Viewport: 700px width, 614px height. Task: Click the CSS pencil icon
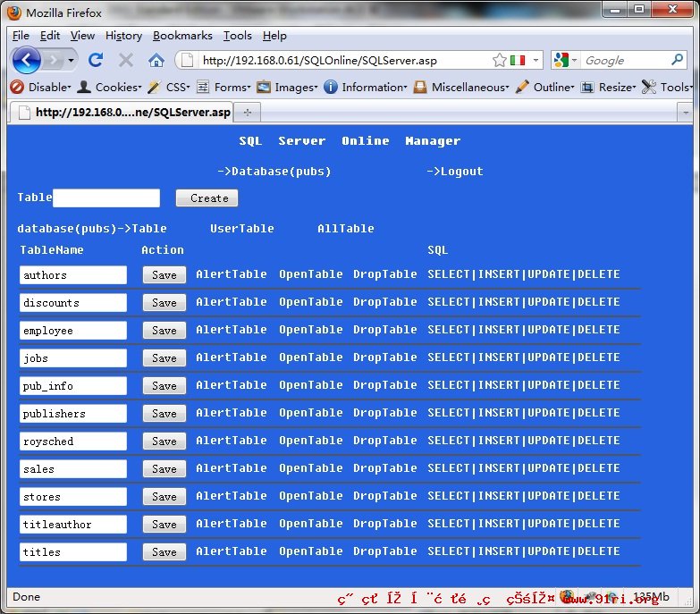(x=154, y=87)
